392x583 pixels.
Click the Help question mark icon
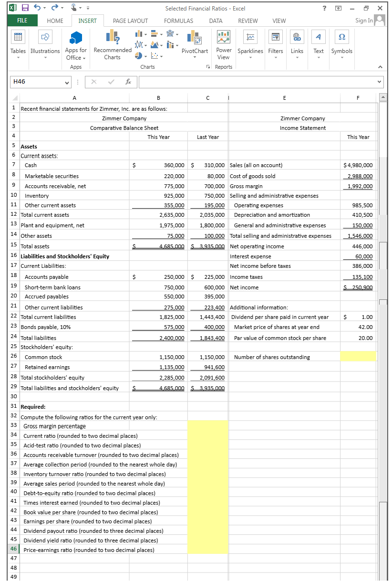tap(324, 8)
